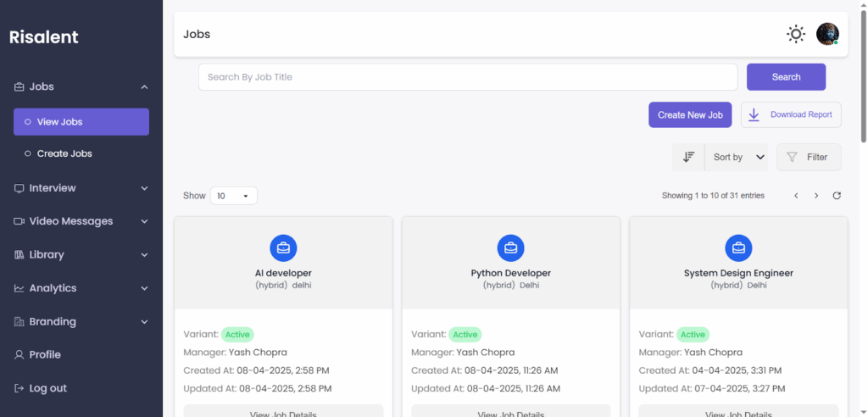
Task: Click the Python Developer briefcase icon
Action: point(510,247)
